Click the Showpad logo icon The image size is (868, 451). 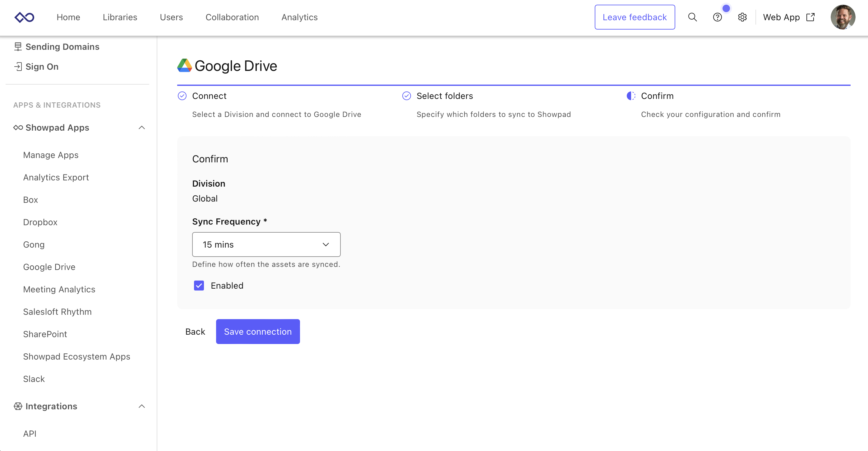tap(24, 17)
